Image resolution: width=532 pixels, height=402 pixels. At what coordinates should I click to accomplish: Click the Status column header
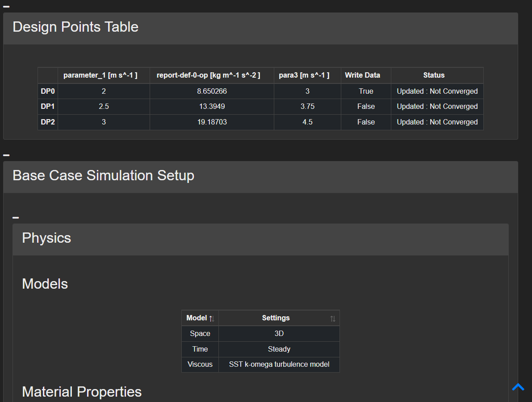437,75
